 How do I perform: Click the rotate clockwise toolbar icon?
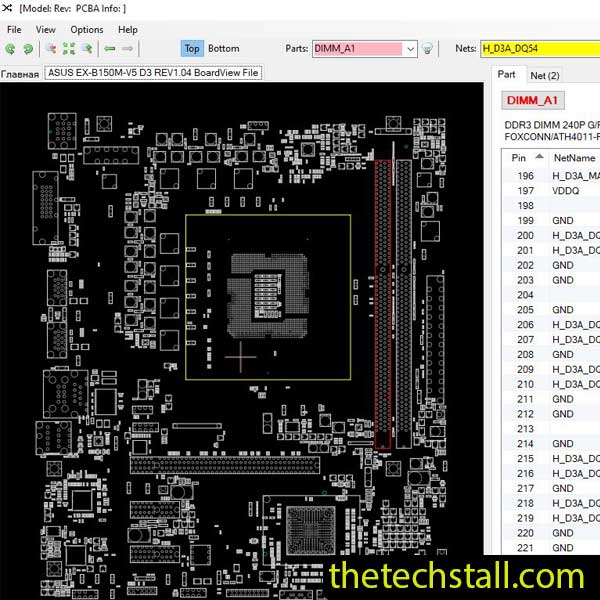pos(27,48)
